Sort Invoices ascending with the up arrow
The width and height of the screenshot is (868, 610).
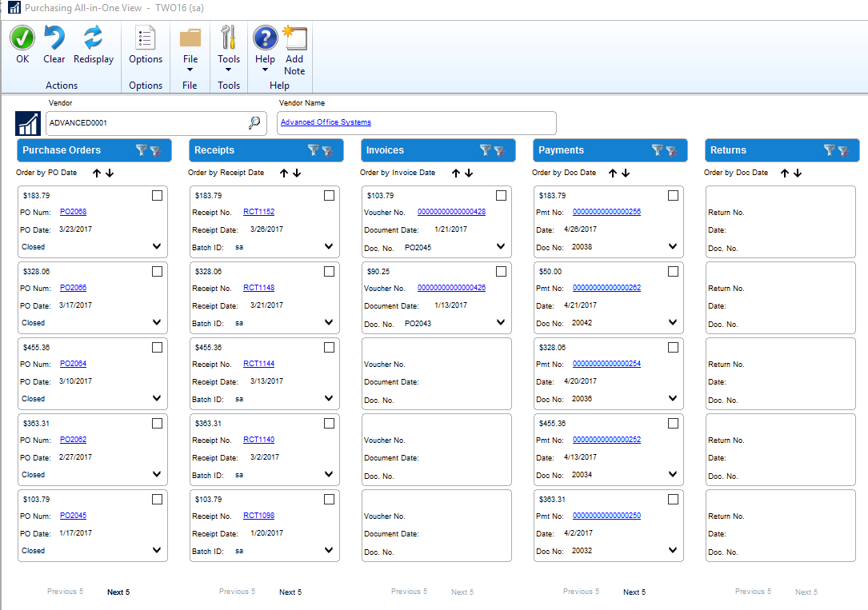pos(456,173)
